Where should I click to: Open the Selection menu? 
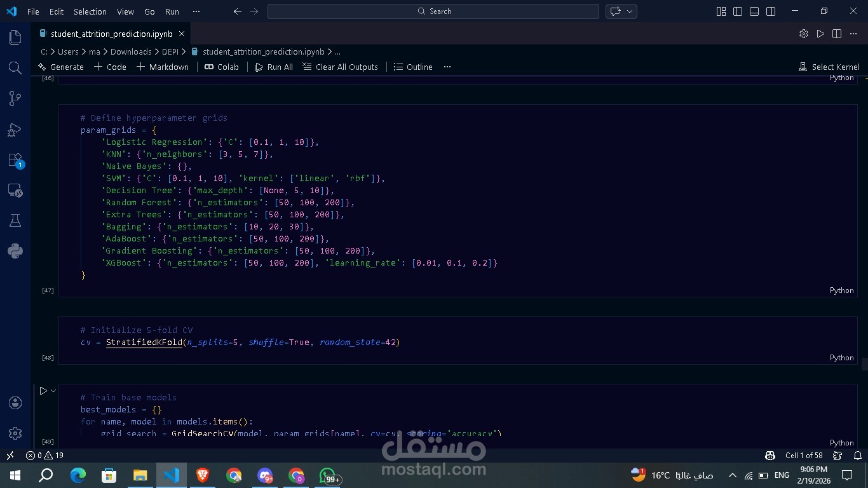(90, 11)
